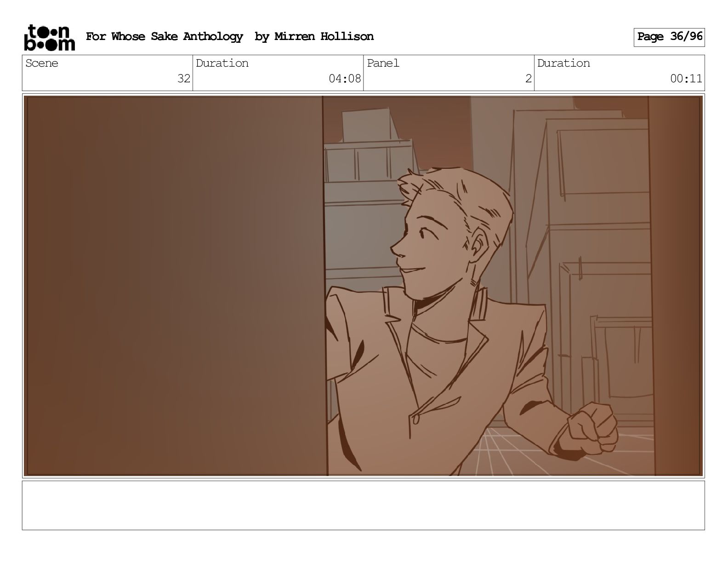Select the author text 'by Mirren Hollison'
This screenshot has height=563, width=728.
[314, 37]
